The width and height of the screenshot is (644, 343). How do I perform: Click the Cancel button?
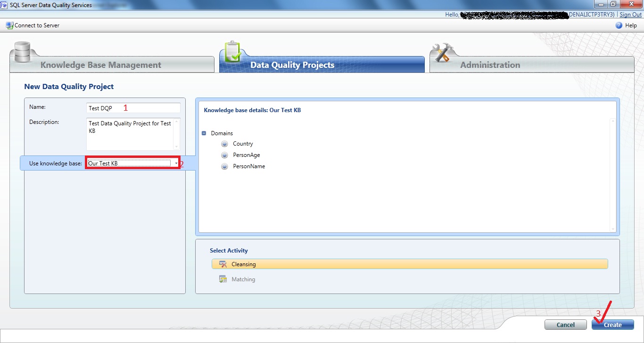coord(566,325)
